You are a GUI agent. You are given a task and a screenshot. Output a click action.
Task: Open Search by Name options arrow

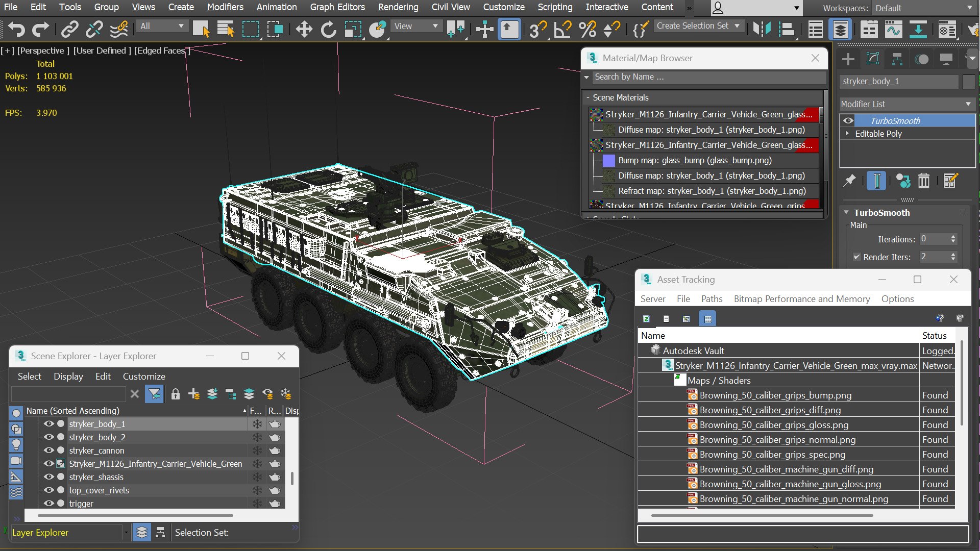click(x=586, y=77)
